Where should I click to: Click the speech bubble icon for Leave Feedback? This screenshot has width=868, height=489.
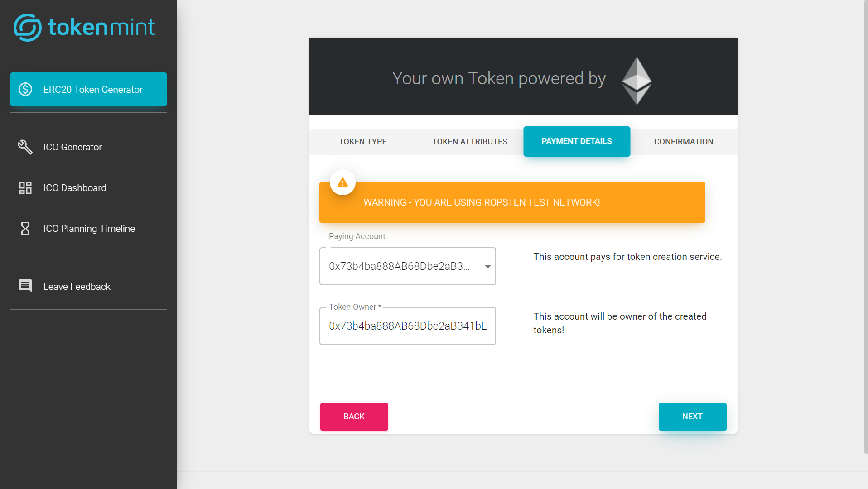[25, 286]
